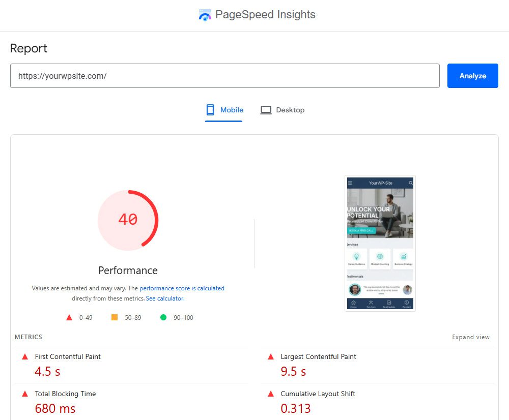Viewport: 509px width, 420px height.
Task: Click the blue Analyze button
Action: pyautogui.click(x=473, y=76)
